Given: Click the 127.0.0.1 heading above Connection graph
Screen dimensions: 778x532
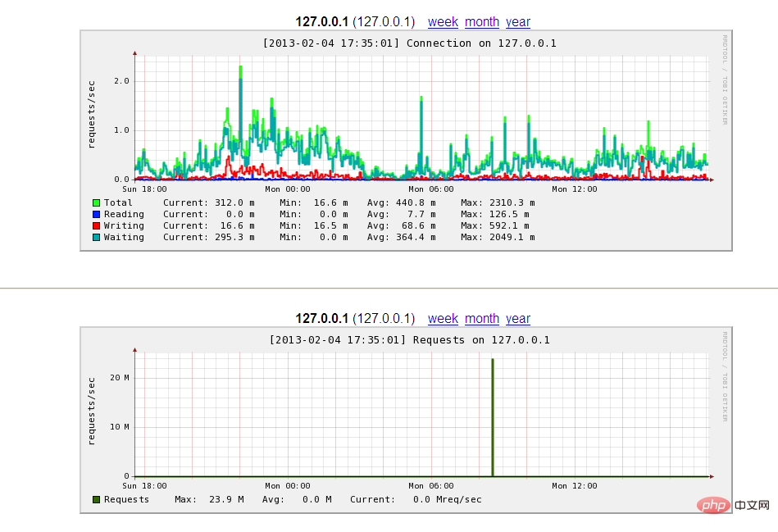Looking at the screenshot, I should coord(321,22).
